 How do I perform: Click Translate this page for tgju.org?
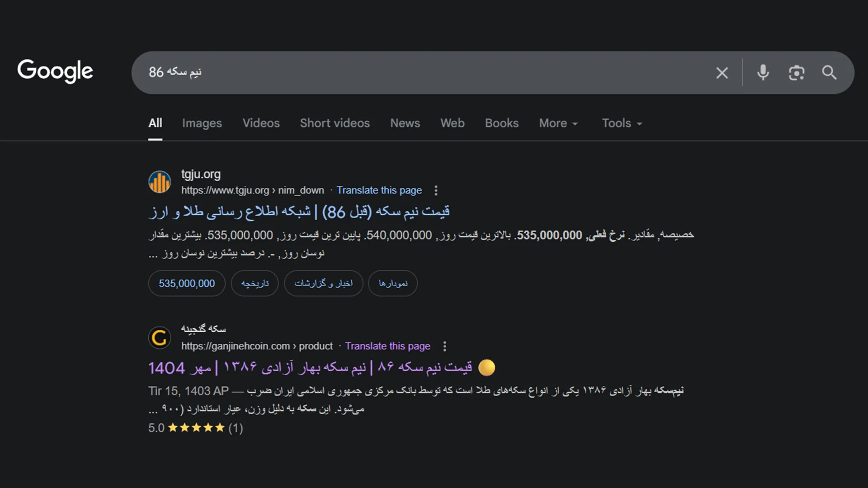point(379,191)
